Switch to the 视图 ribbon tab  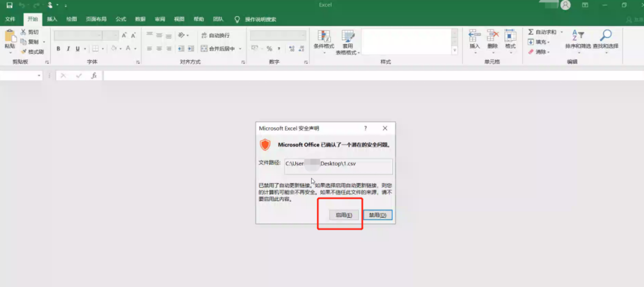(179, 19)
